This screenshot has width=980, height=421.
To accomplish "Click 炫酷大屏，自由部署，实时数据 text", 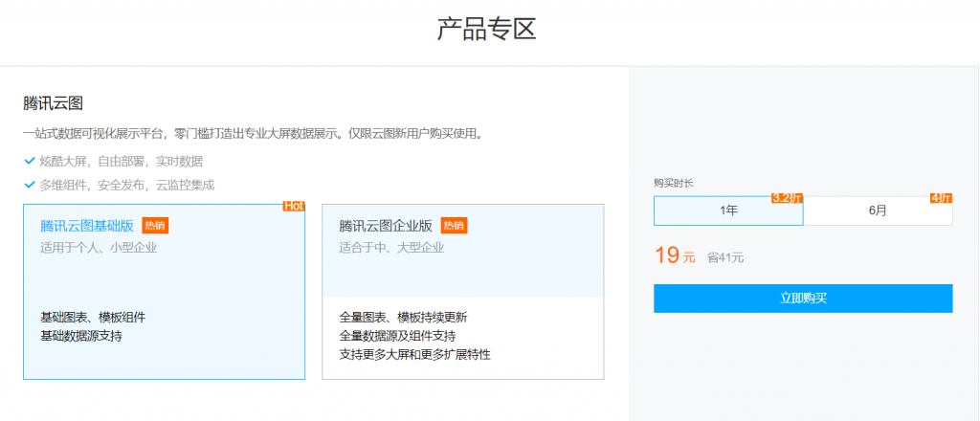I will 122,161.
